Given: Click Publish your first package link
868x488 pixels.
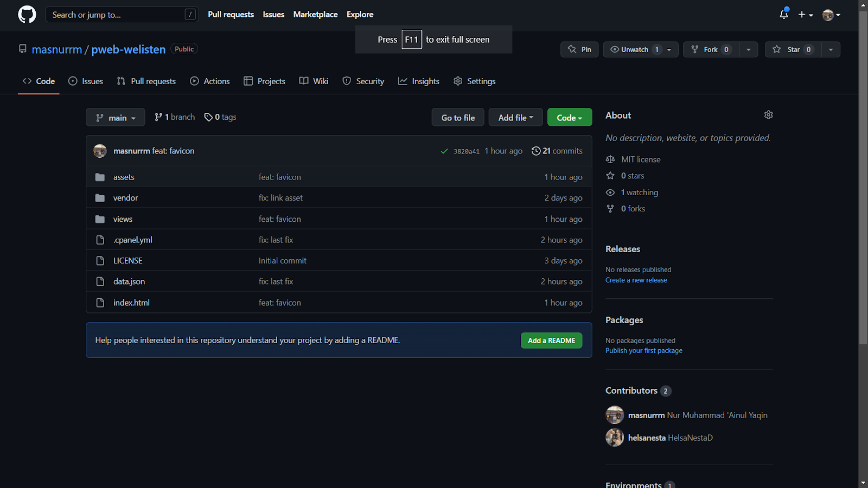Looking at the screenshot, I should (644, 351).
